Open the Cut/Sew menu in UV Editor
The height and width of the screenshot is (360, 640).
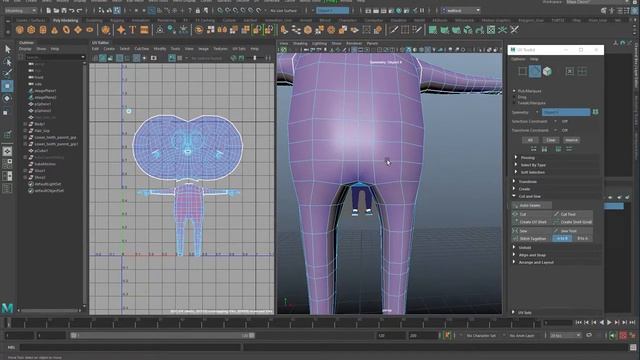tap(142, 49)
